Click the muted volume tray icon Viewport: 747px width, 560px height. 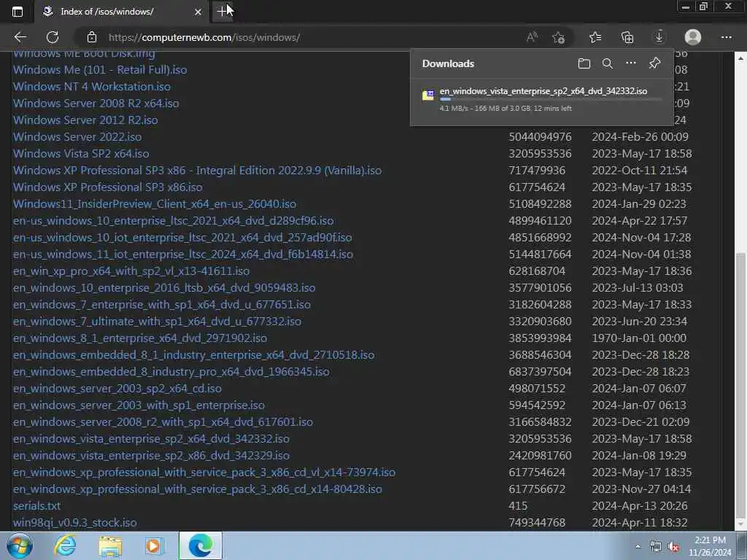pyautogui.click(x=673, y=547)
